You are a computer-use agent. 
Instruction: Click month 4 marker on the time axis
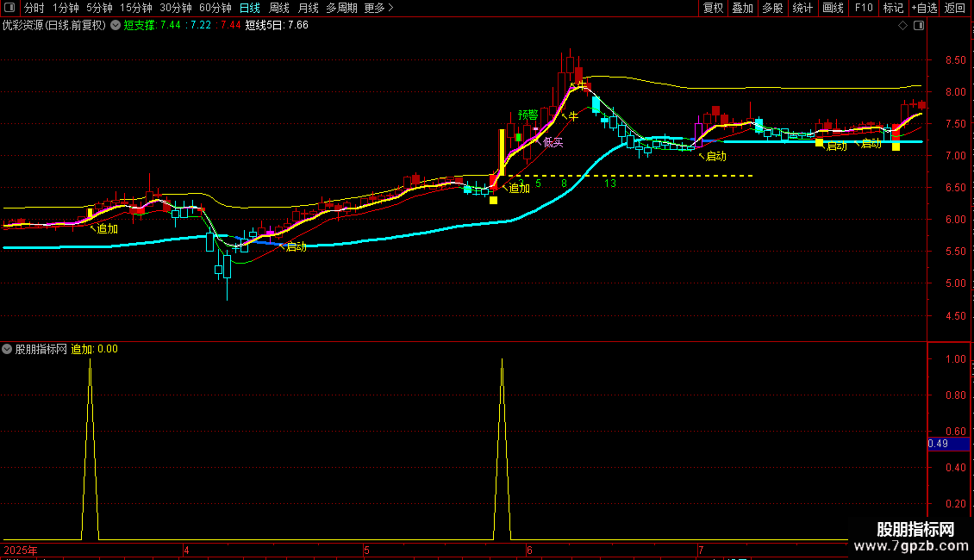pyautogui.click(x=186, y=550)
